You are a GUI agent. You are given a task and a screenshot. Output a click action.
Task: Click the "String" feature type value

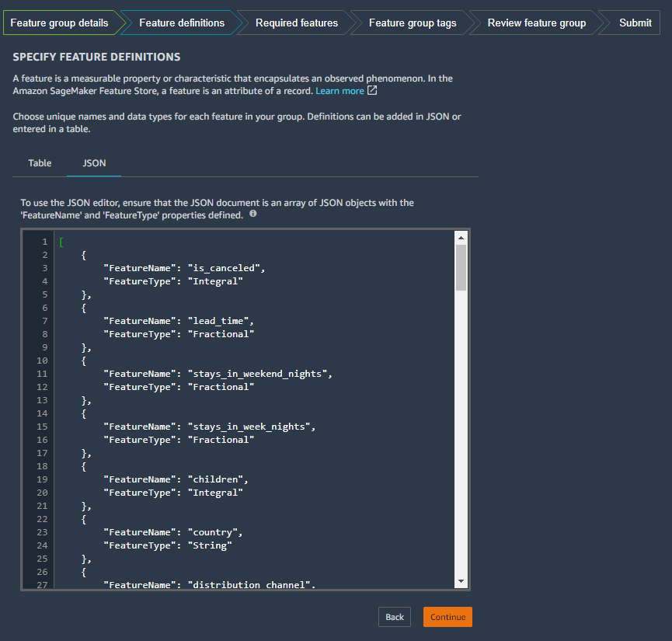pyautogui.click(x=210, y=545)
